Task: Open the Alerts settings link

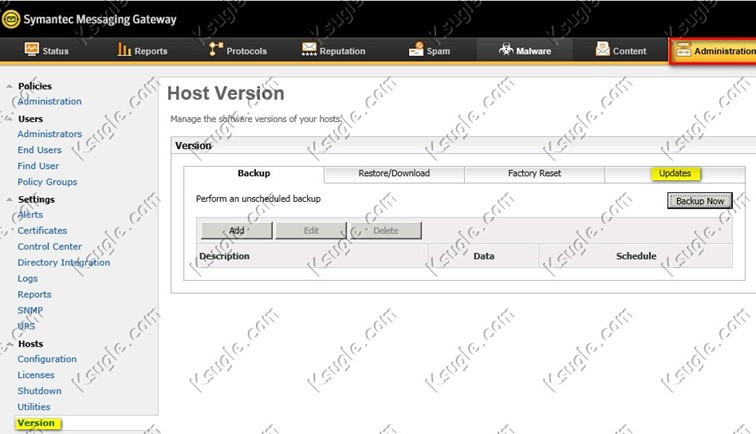Action: click(x=30, y=215)
